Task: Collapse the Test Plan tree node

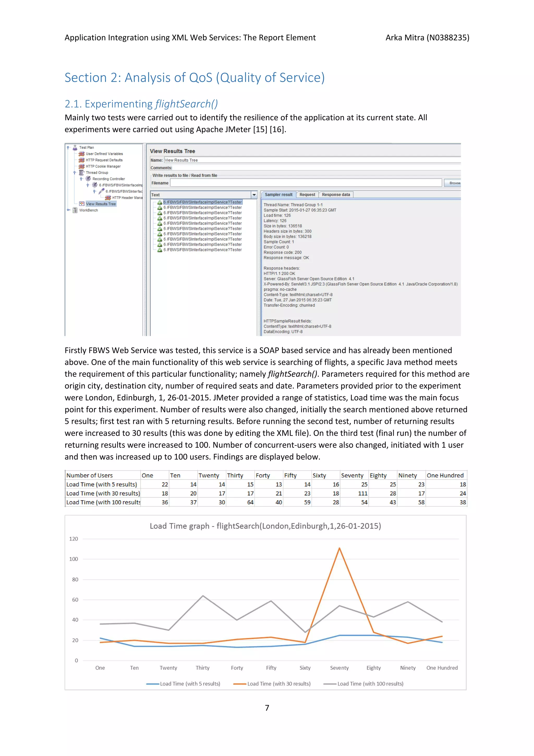Action: tap(68, 147)
